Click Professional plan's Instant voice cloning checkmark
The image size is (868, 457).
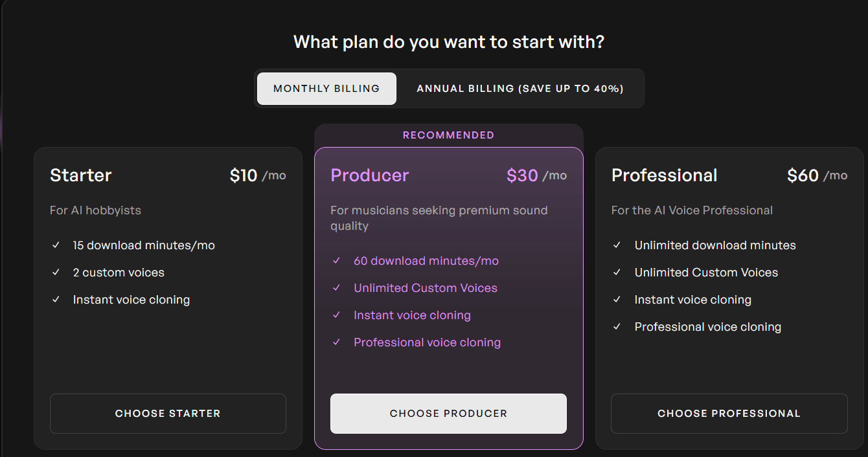coord(617,300)
